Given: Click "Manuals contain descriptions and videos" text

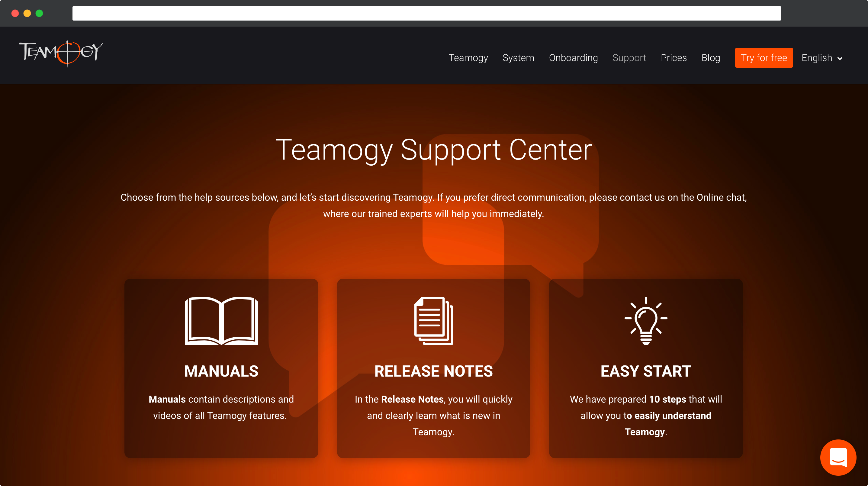Looking at the screenshot, I should tap(221, 407).
